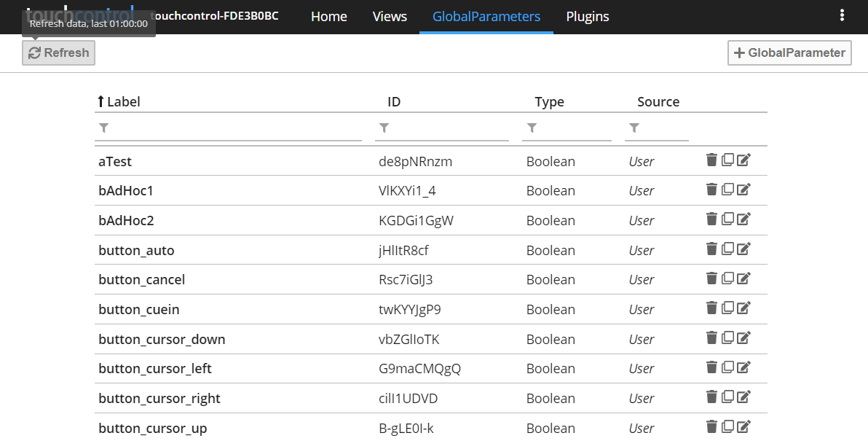Screen dimensions: 868x441
Task: Delete the button_auto parameter
Action: pyautogui.click(x=711, y=249)
